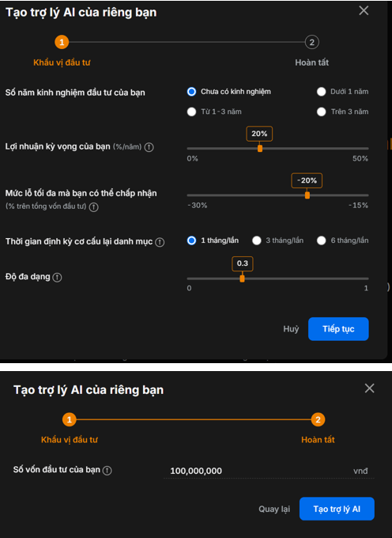Click Huỷ to cancel
This screenshot has width=392, height=538.
pyautogui.click(x=291, y=329)
